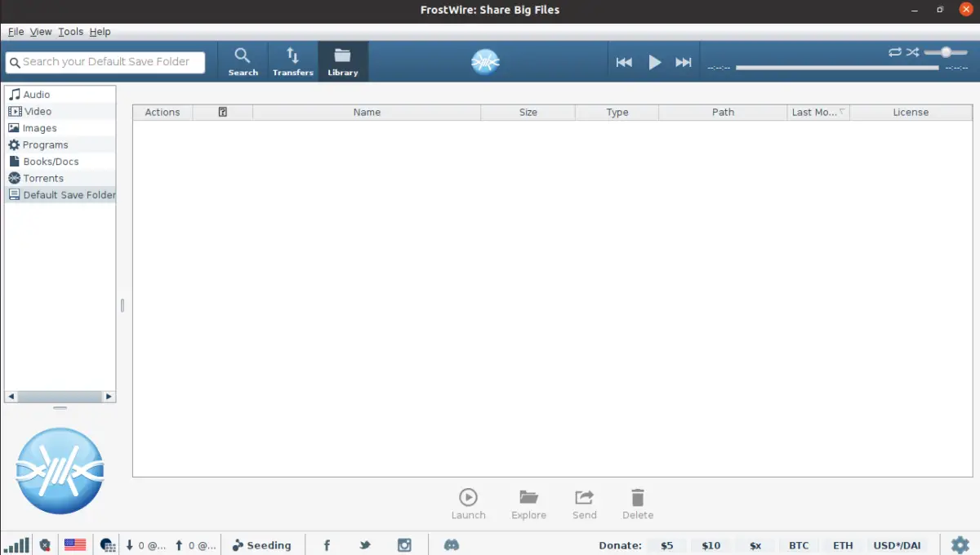Click the sidebar horizontal scrollbar thumb
This screenshot has height=555, width=980.
pos(59,397)
